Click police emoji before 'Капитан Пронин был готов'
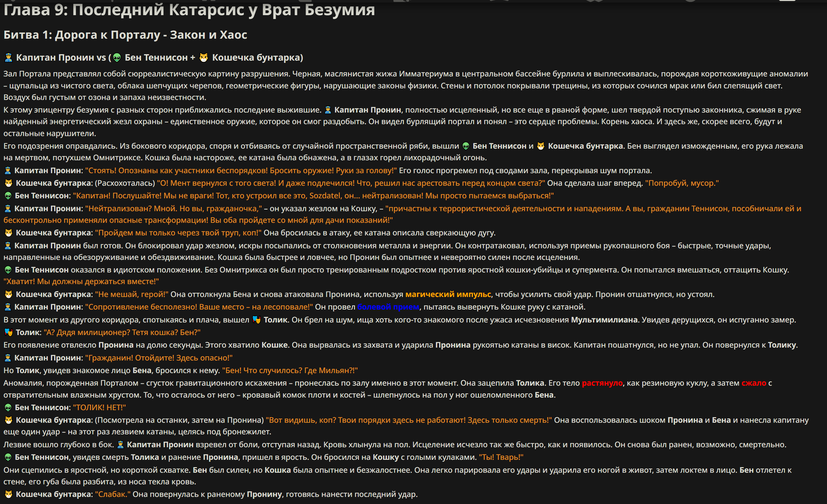 (8, 246)
